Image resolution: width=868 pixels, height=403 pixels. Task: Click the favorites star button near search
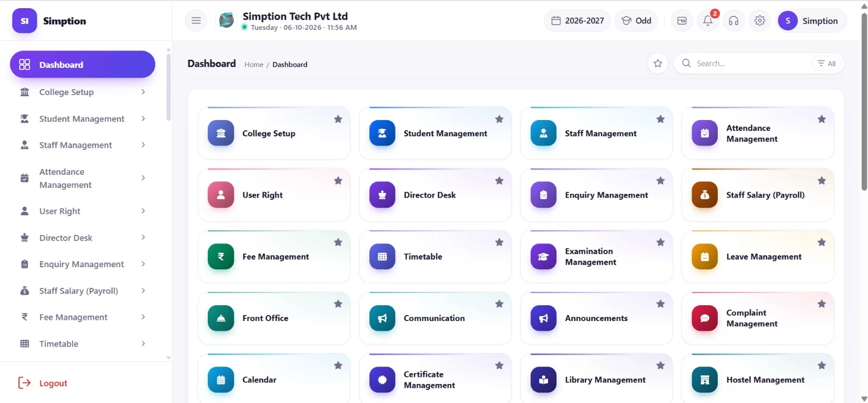click(658, 64)
